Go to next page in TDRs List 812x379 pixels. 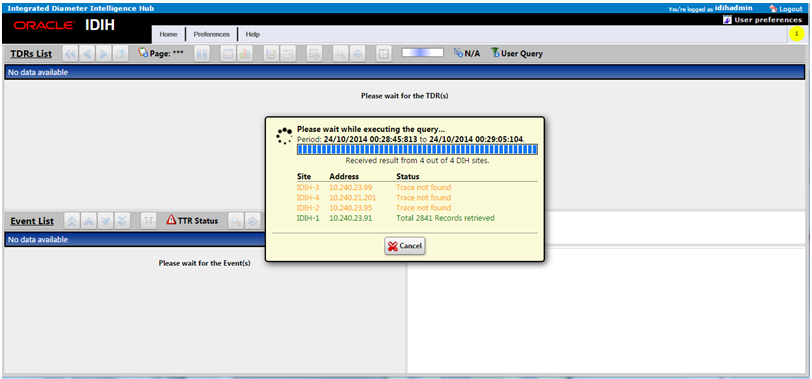[104, 54]
